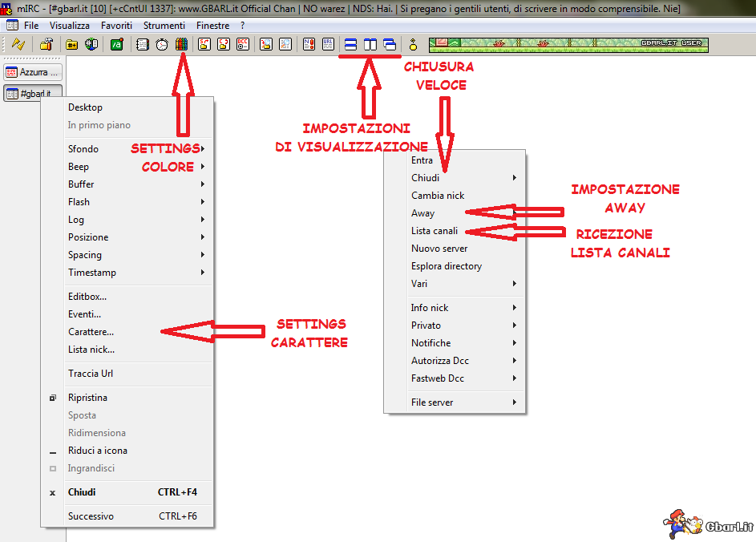756x542 pixels.
Task: Select Cambia nick in popup menu
Action: [x=455, y=196]
